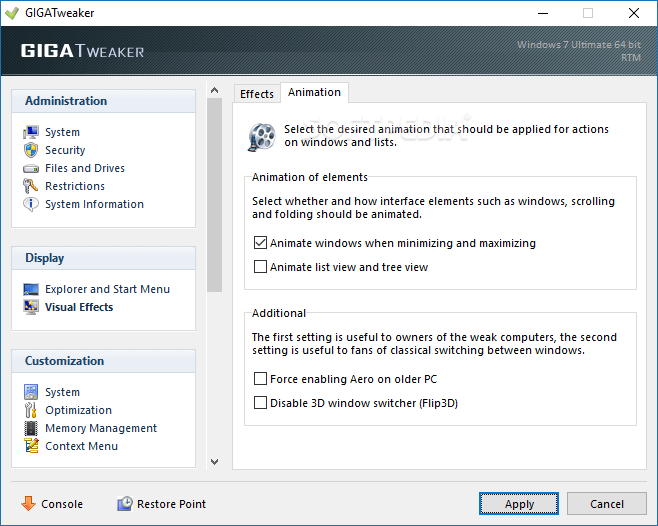The width and height of the screenshot is (658, 526).
Task: Open System Information page
Action: point(94,204)
